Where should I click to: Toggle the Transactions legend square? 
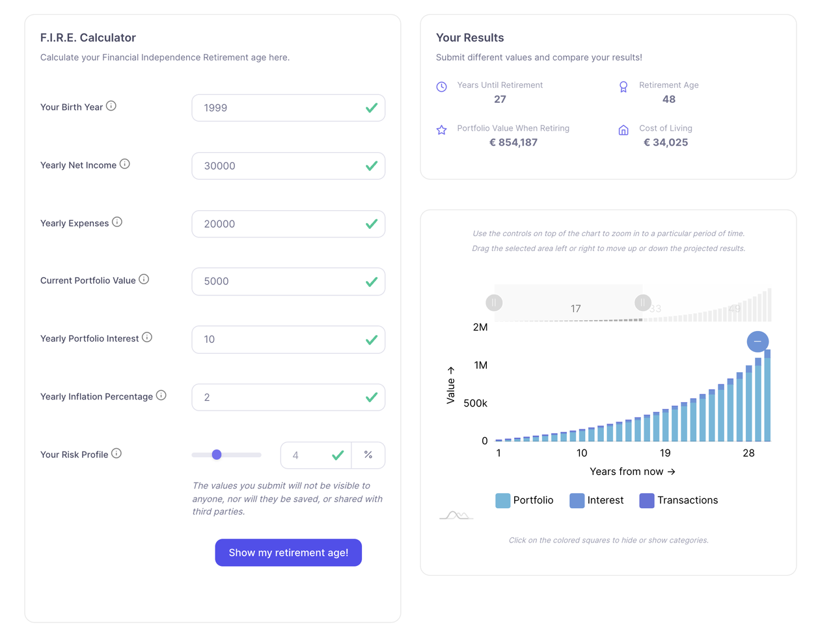(x=647, y=500)
